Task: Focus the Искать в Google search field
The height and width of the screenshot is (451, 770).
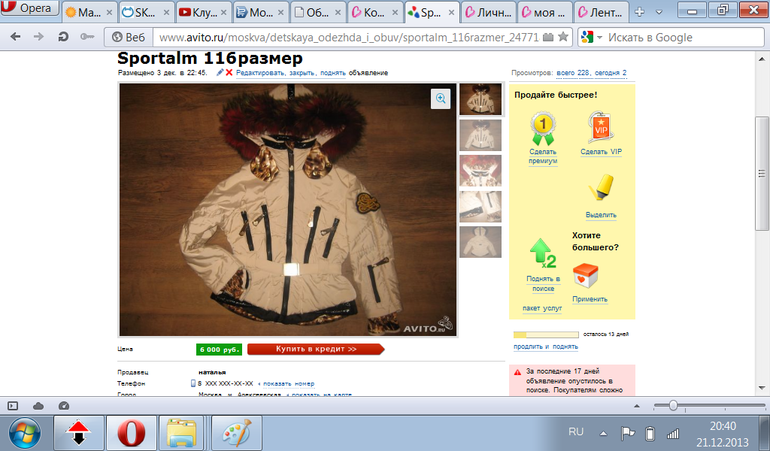Action: (x=683, y=37)
